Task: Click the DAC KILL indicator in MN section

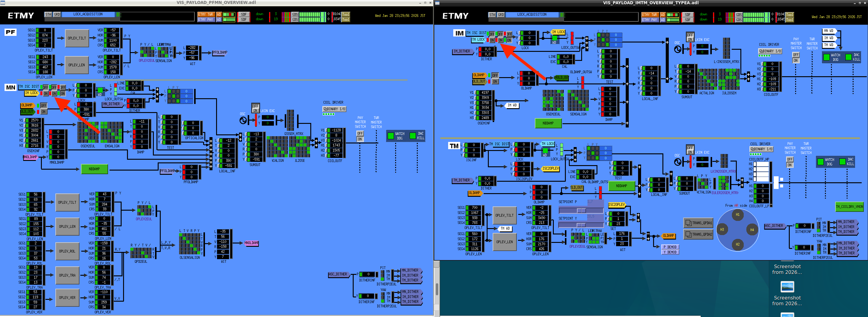Action: (413, 136)
